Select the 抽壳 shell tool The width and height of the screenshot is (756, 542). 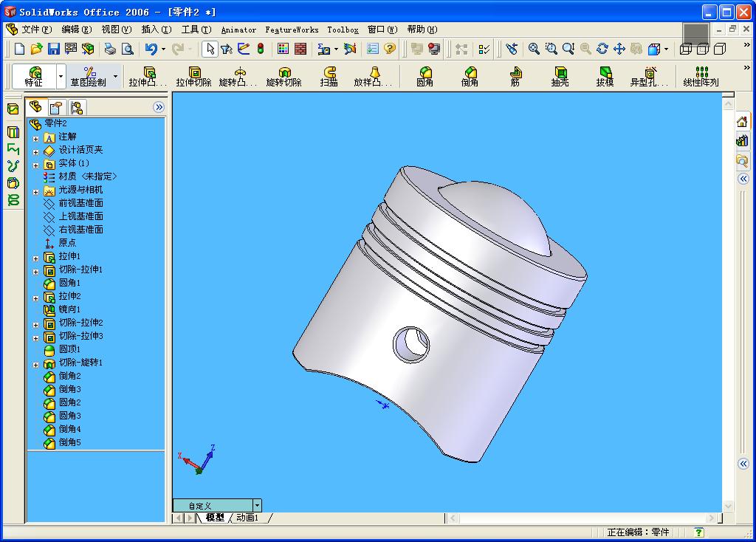[560, 77]
